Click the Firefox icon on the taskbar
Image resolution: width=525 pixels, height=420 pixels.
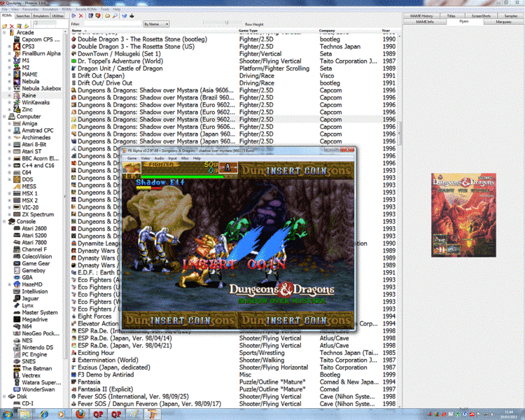click(x=80, y=414)
